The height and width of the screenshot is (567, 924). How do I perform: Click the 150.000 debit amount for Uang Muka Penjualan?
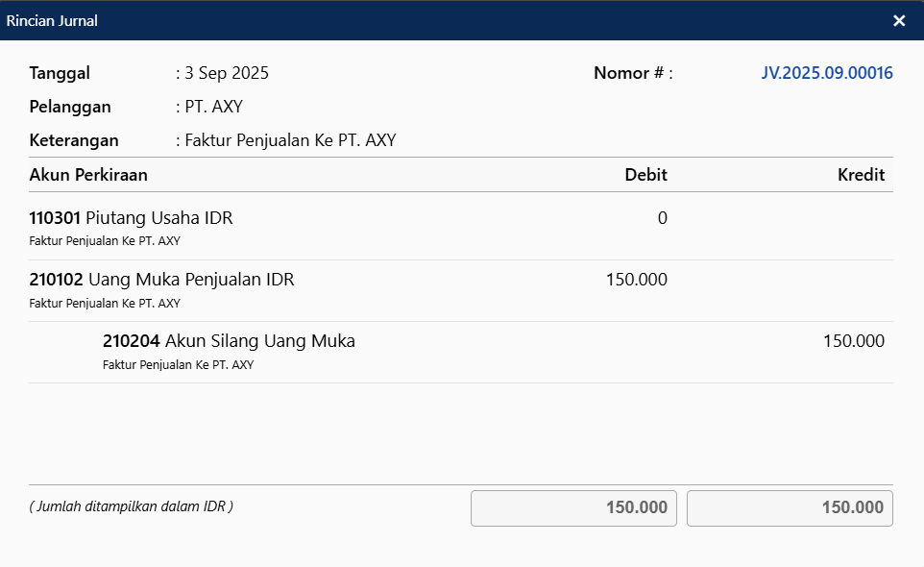(x=636, y=281)
